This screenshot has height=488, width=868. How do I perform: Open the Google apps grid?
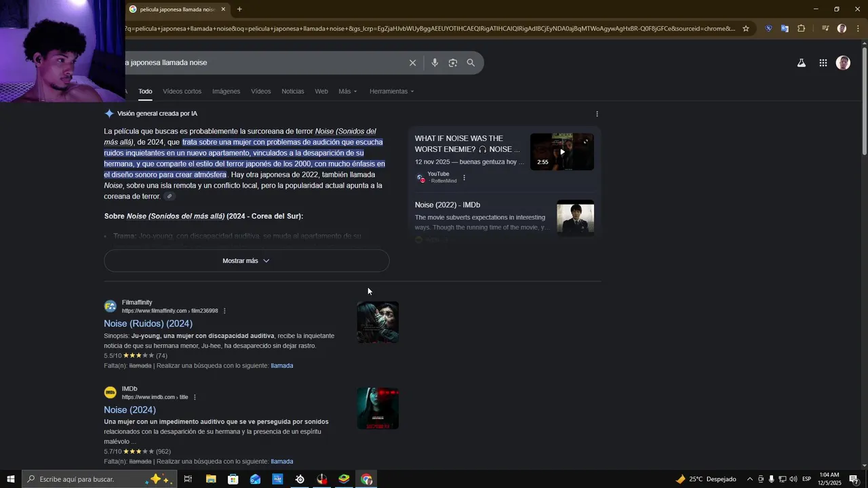point(823,63)
